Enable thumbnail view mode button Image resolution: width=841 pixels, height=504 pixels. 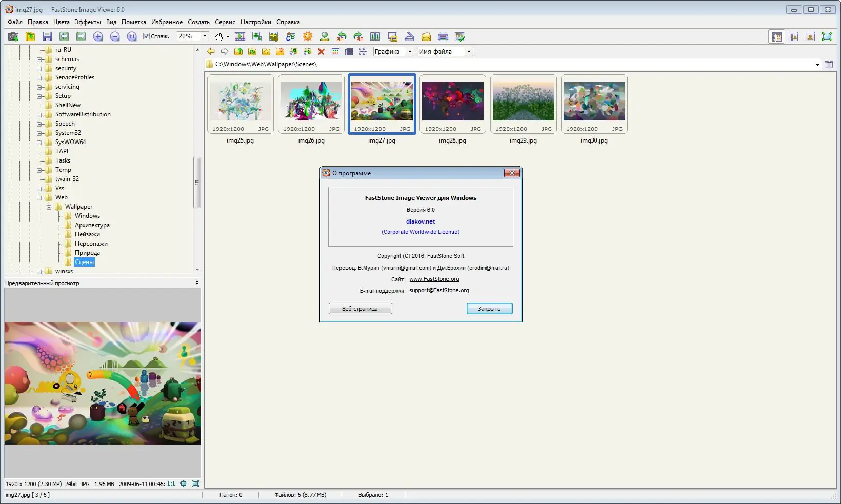pos(335,51)
